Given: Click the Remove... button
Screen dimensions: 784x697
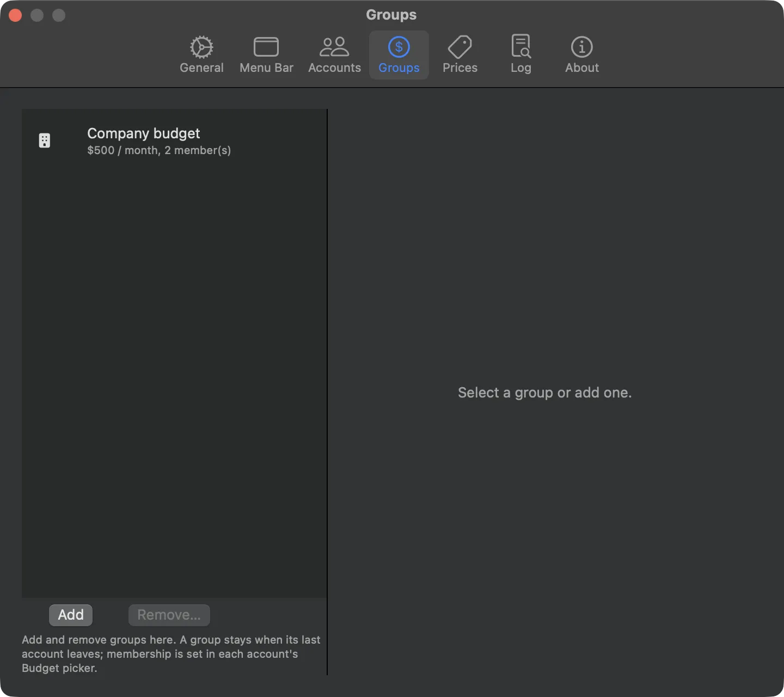Looking at the screenshot, I should (169, 615).
